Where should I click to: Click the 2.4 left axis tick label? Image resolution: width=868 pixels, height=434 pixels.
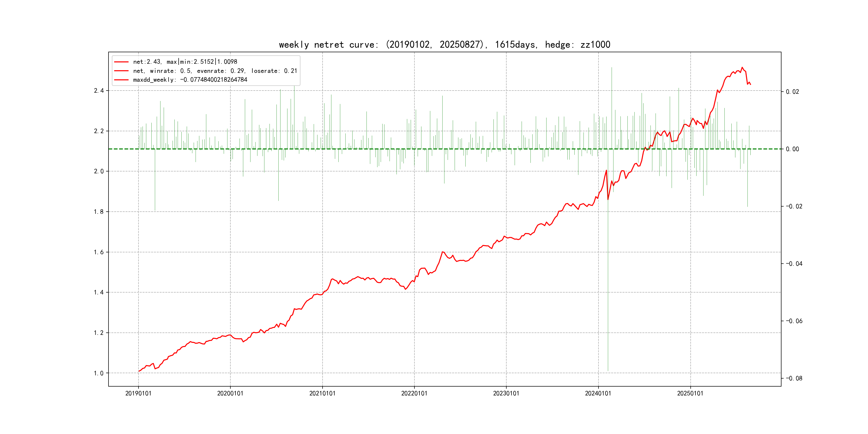click(x=99, y=91)
